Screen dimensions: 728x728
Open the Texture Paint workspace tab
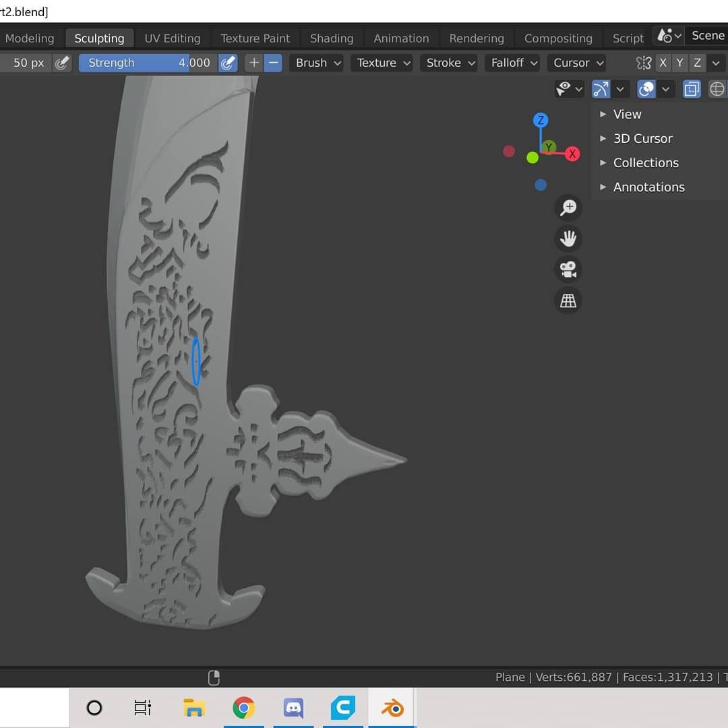point(255,38)
